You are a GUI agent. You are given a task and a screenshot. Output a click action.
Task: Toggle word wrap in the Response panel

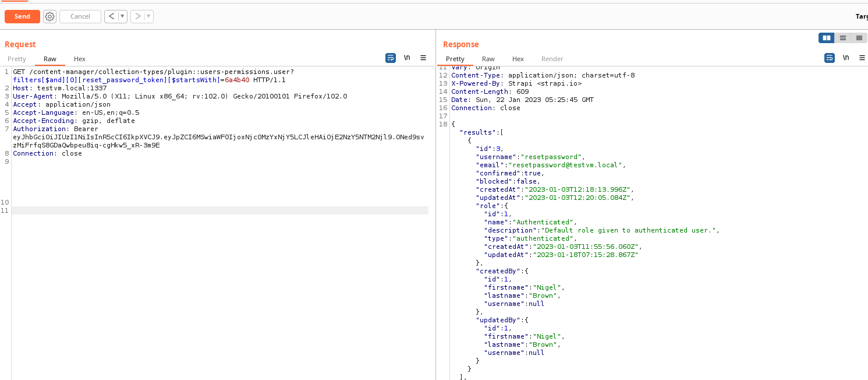(x=830, y=58)
